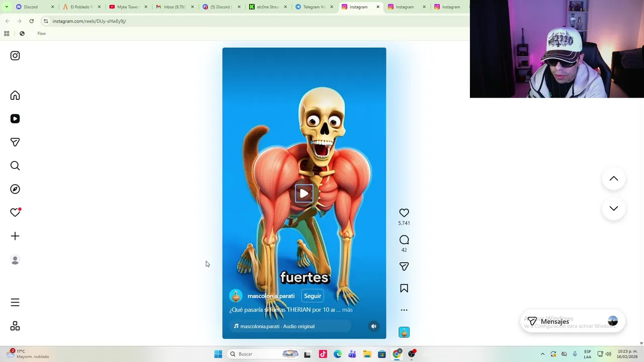Open the weather widget 17°C

click(29, 354)
